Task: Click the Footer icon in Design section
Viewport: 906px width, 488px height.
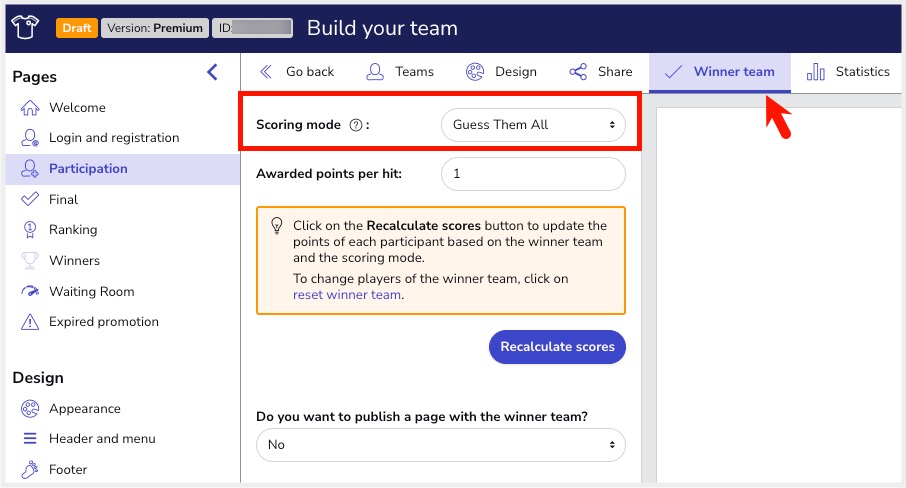Action: [x=30, y=470]
